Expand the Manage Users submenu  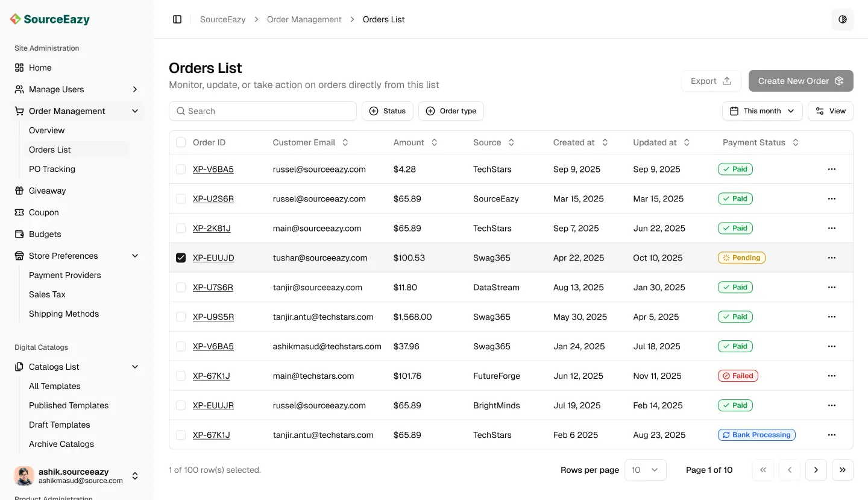coord(135,89)
